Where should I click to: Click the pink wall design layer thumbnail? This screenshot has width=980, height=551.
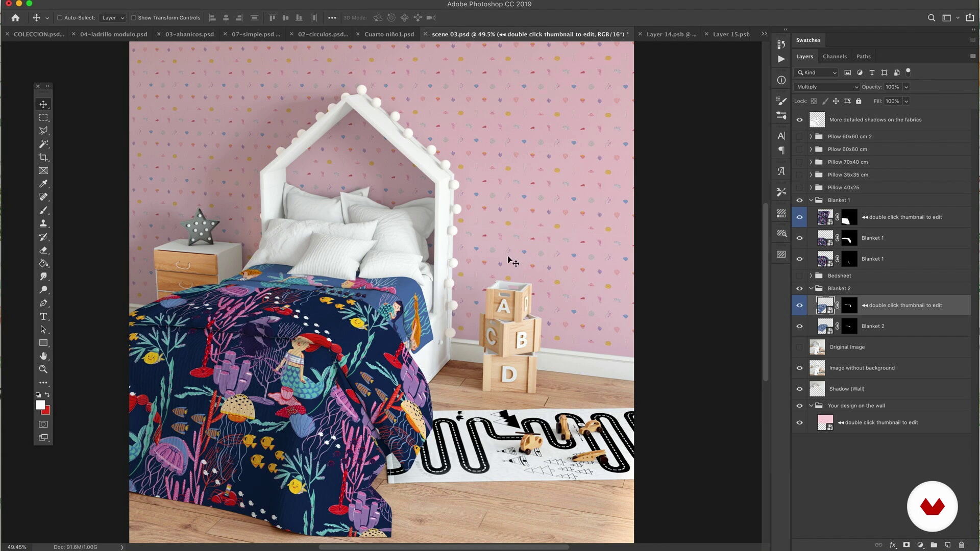(x=825, y=423)
